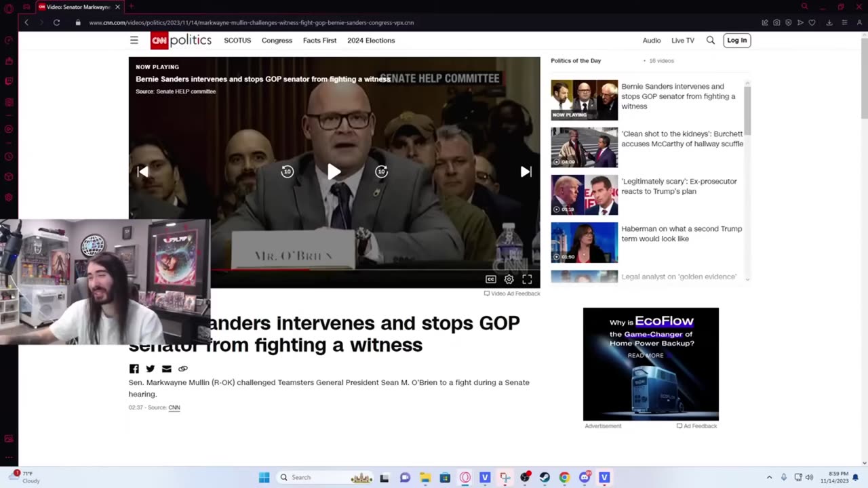
Task: Click the CNN logo
Action: coord(159,41)
